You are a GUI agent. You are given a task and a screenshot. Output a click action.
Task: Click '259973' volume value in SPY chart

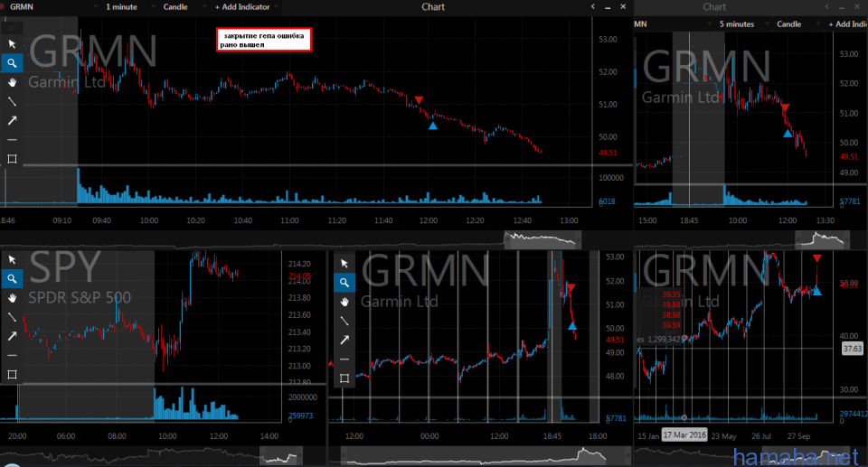300,416
